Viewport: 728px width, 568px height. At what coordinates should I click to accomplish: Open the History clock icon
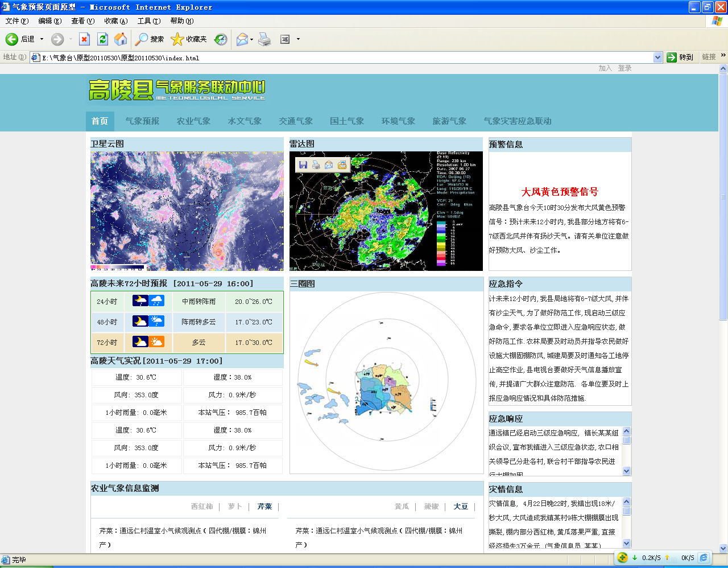coord(221,39)
